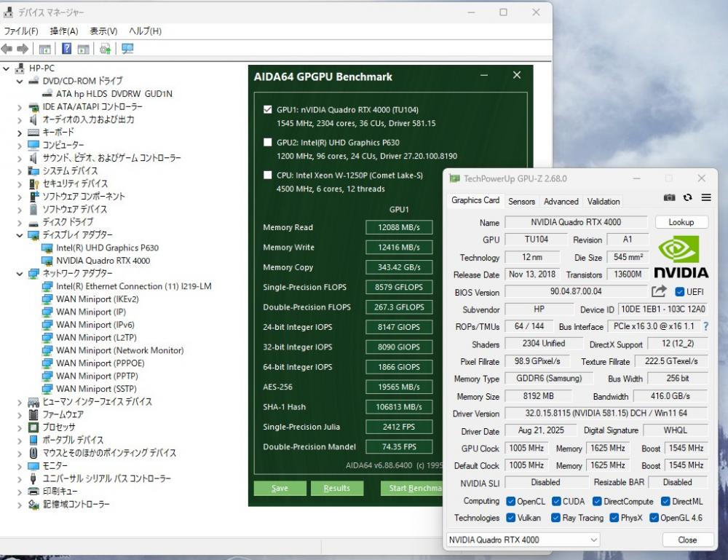Open the 表示(V) menu
Viewport: 728px width, 560px height.
coord(103,31)
